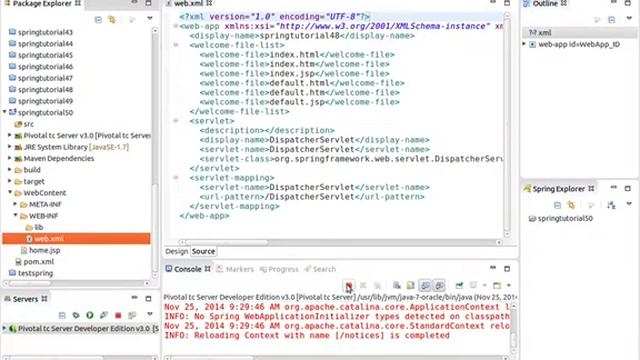Collapse all in Outline view
This screenshot has width=640, height=360.
611,20
